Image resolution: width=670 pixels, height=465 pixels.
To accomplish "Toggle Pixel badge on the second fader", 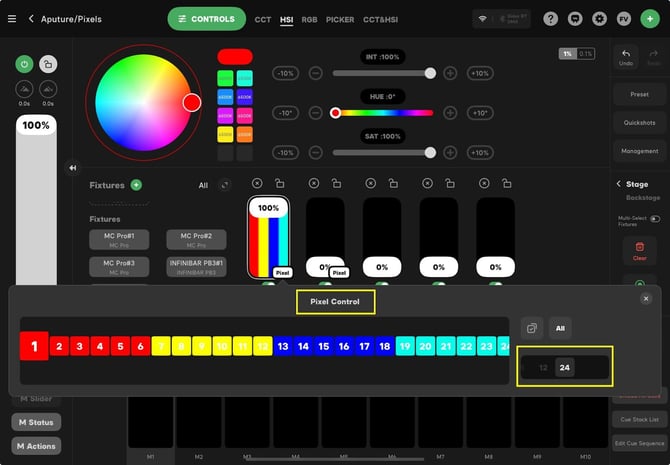I will 339,273.
